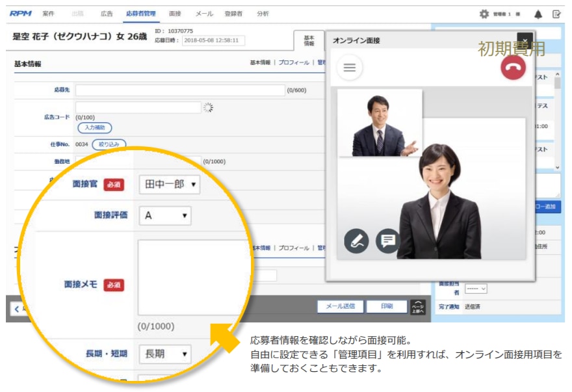Click the edit note icon at top right
The height and width of the screenshot is (392, 572).
556,14
